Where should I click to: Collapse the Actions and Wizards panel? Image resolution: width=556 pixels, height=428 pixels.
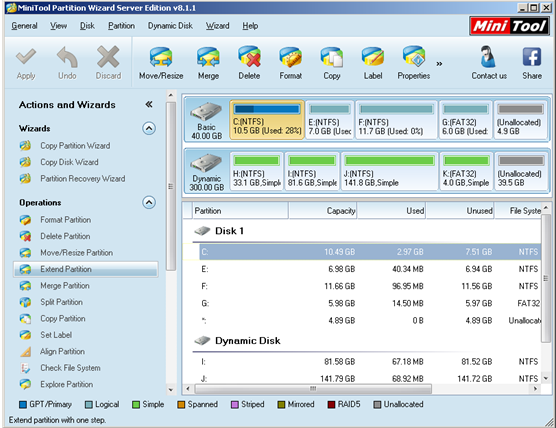pyautogui.click(x=149, y=104)
